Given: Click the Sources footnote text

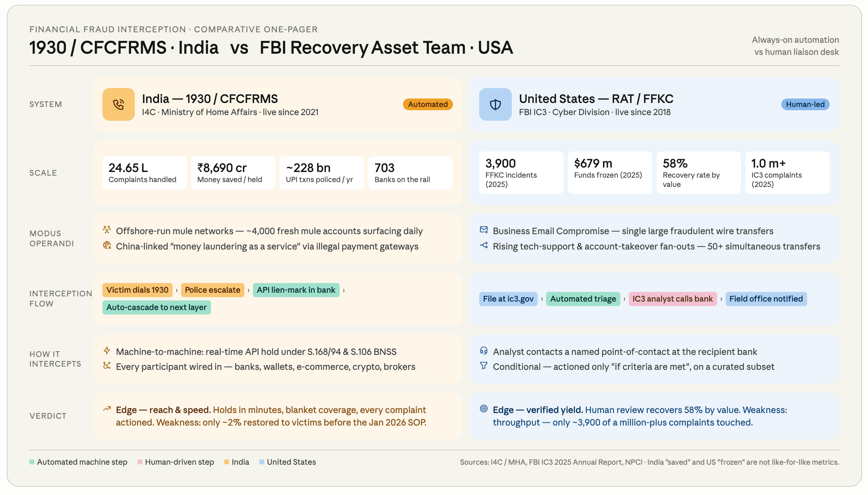Looking at the screenshot, I should pyautogui.click(x=649, y=462).
